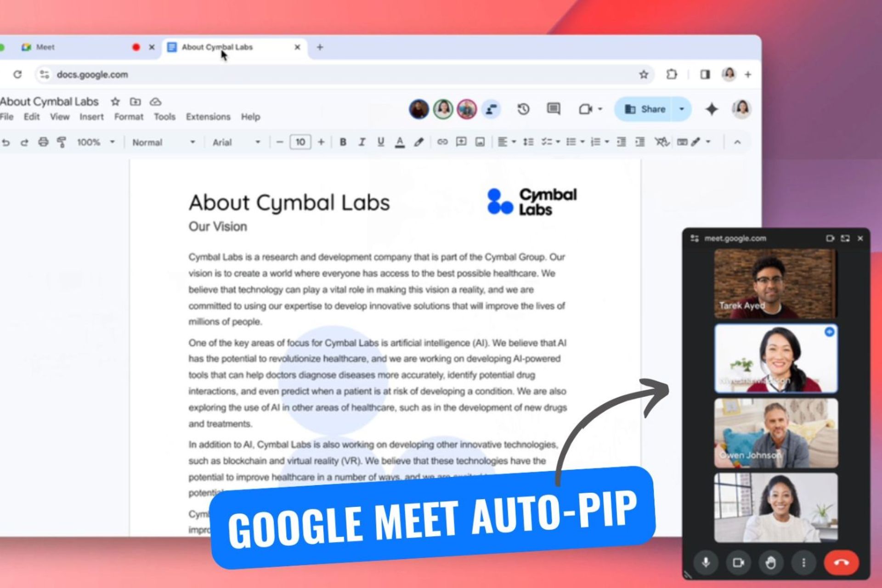The image size is (882, 588).
Task: Star the About Cymbal Labs document
Action: point(115,102)
